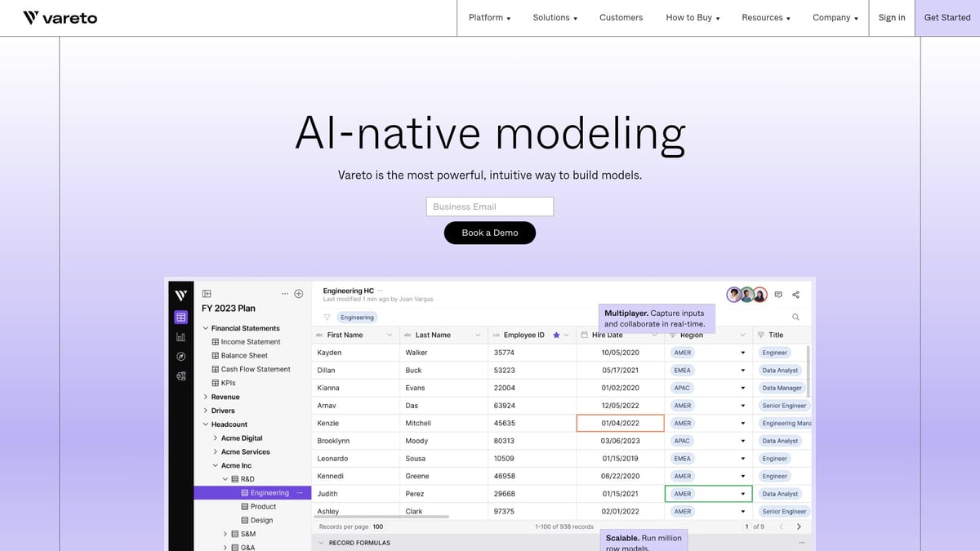This screenshot has height=551, width=980.
Task: Click the share icon at top right of the table
Action: coord(796,295)
